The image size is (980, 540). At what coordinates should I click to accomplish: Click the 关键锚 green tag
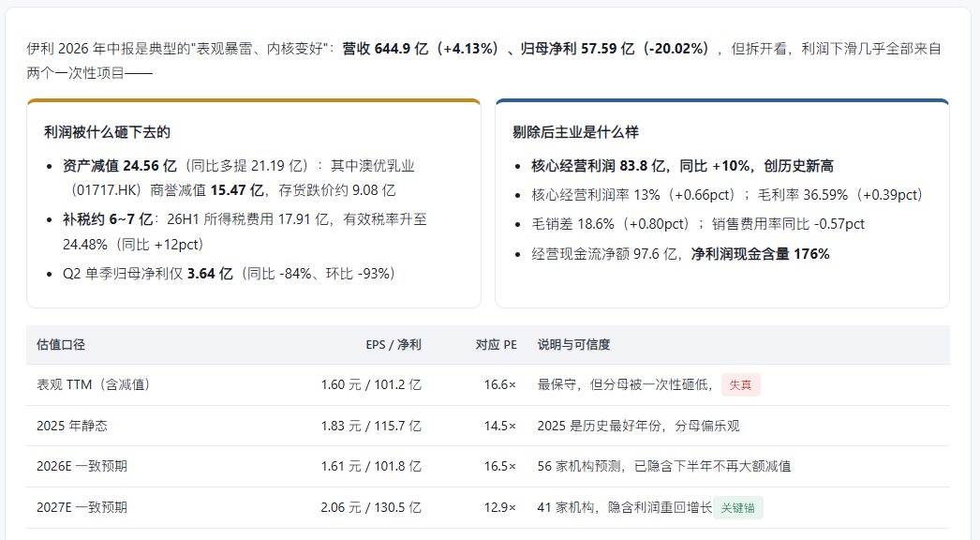(737, 508)
